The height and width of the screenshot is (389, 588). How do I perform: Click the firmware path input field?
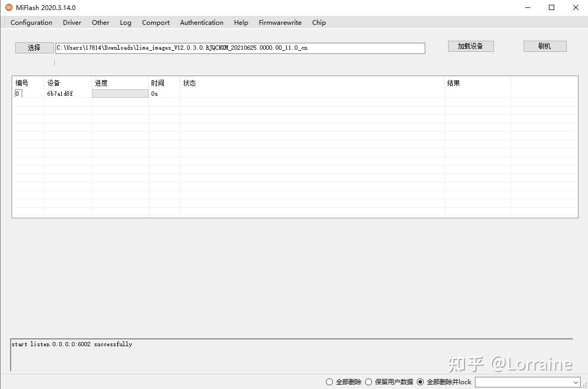(x=240, y=48)
